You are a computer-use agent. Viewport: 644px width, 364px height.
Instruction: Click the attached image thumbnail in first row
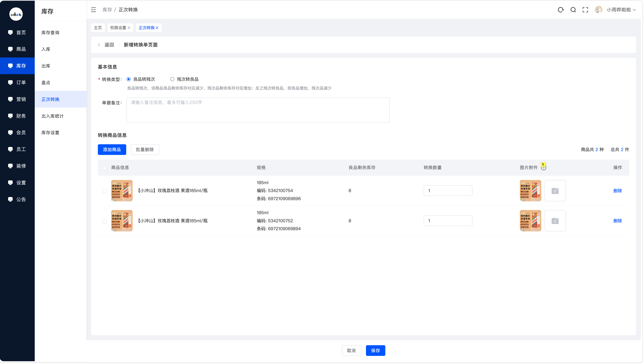(x=530, y=191)
